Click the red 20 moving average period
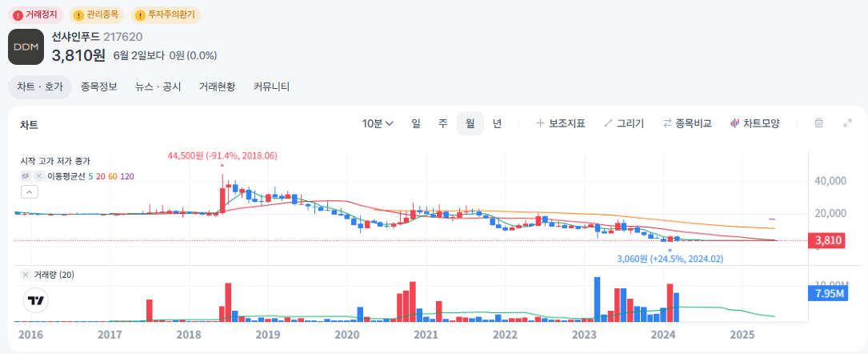This screenshot has width=868, height=354. click(101, 176)
